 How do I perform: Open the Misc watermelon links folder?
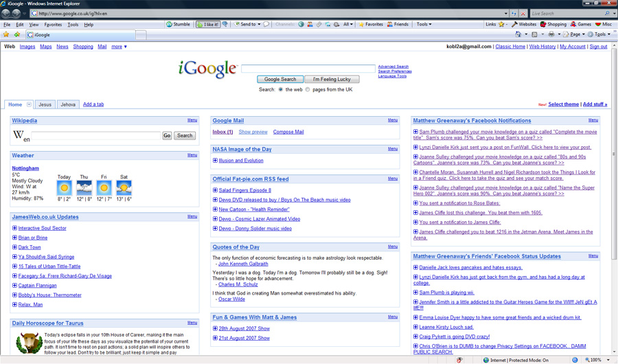click(598, 24)
